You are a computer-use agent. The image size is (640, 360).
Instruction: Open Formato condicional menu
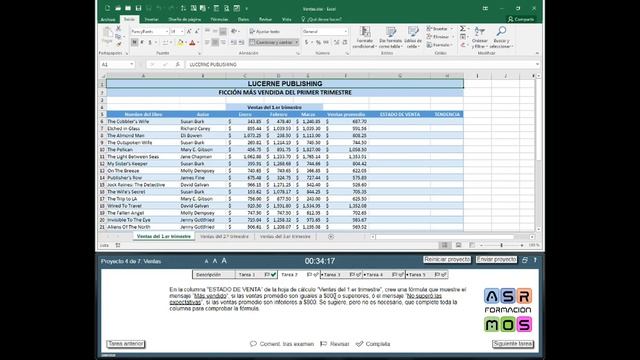(364, 38)
